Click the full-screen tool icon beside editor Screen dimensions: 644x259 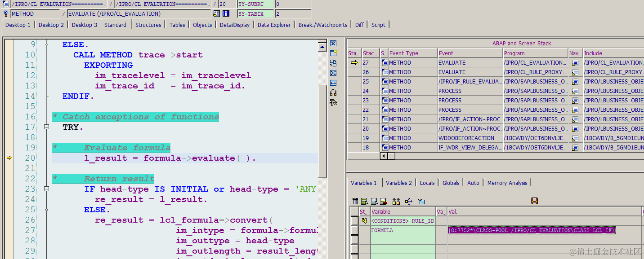pos(333,73)
